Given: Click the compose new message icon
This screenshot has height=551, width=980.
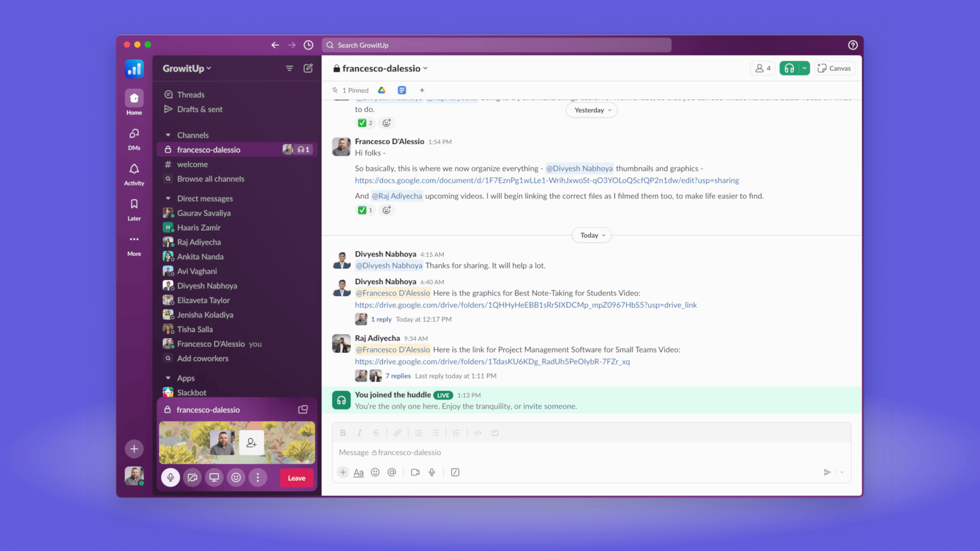Looking at the screenshot, I should [x=308, y=68].
